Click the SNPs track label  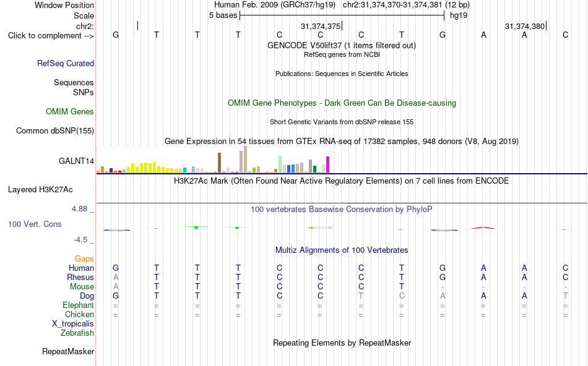84,92
